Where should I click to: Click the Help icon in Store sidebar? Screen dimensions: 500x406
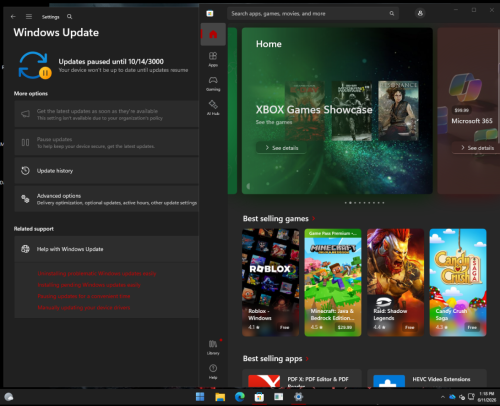[x=213, y=371]
